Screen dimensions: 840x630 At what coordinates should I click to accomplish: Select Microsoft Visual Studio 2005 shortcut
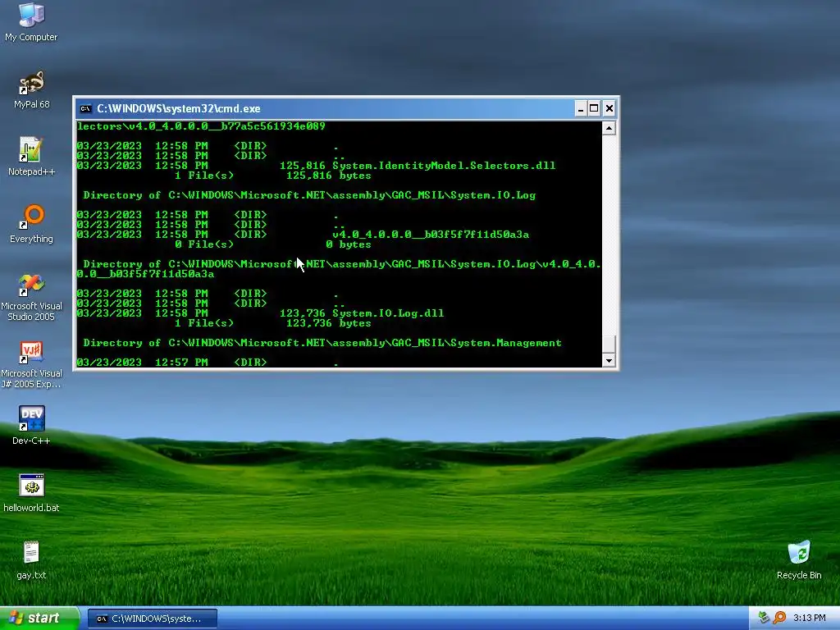31,296
